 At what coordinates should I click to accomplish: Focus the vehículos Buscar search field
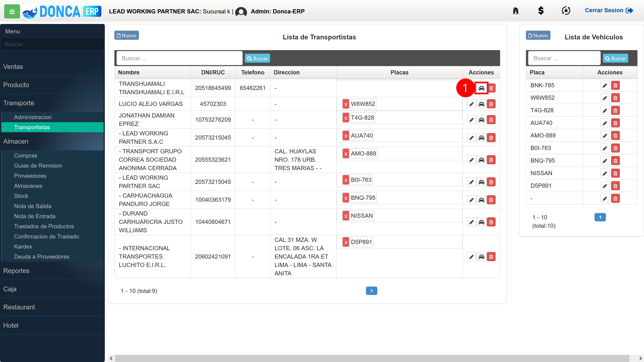tap(564, 58)
